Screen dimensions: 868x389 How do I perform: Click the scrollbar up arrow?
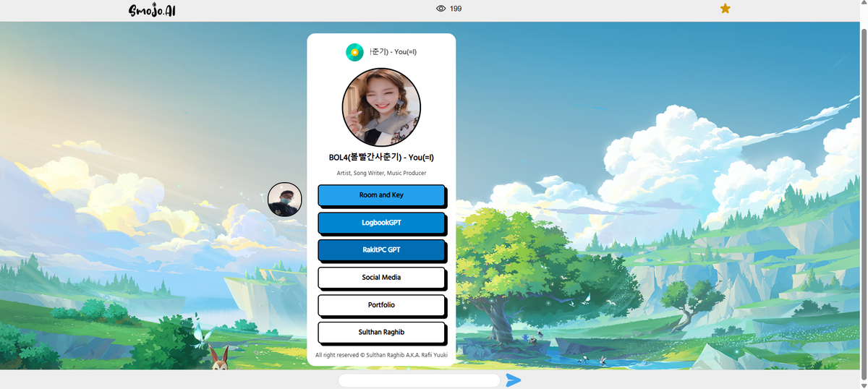coord(864,4)
